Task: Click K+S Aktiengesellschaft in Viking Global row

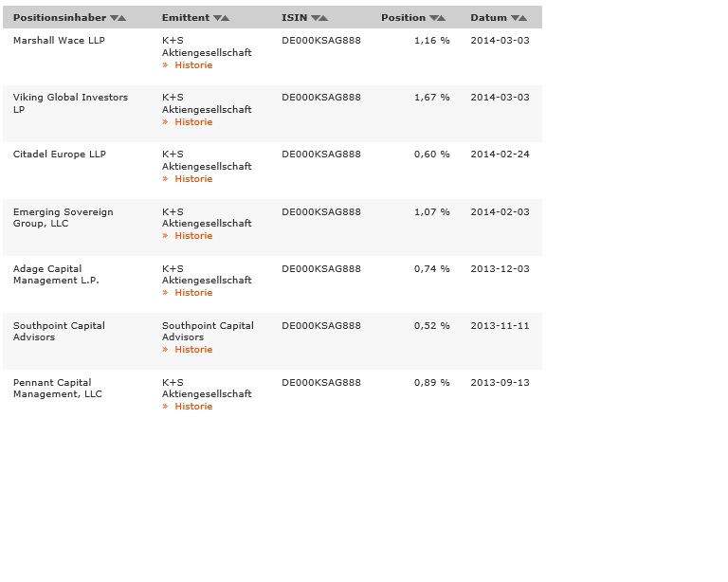Action: pyautogui.click(x=207, y=103)
